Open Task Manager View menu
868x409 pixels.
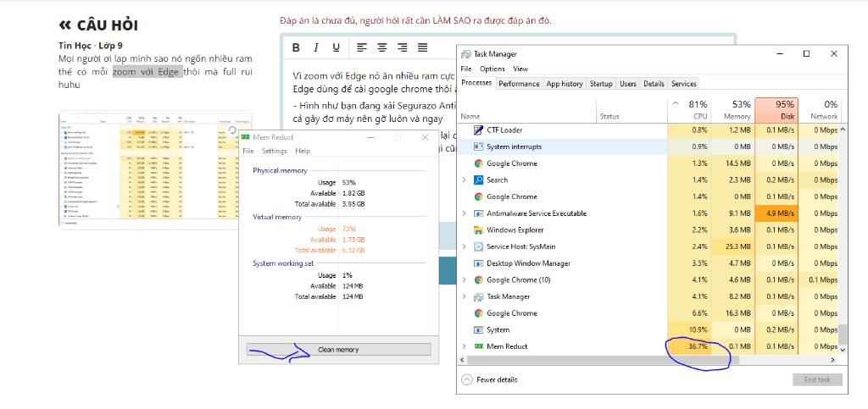[520, 69]
